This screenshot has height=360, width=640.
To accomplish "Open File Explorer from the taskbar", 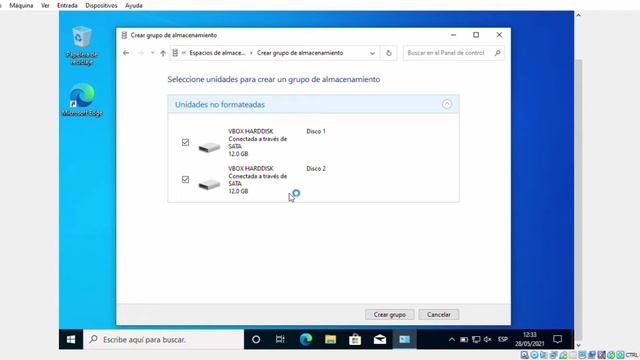I will tap(330, 339).
